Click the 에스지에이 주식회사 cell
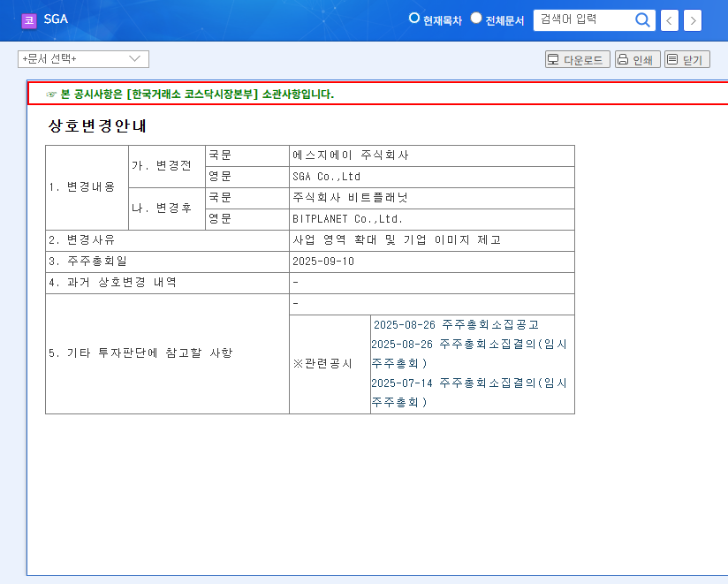This screenshot has height=584, width=728. (432, 155)
